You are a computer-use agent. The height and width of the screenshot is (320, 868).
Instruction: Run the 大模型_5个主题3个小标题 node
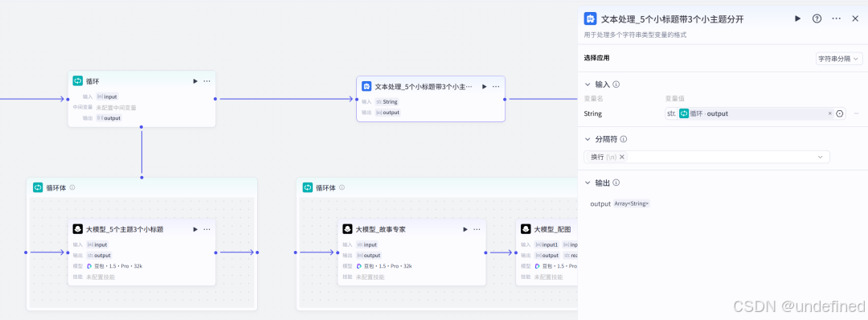pyautogui.click(x=194, y=229)
